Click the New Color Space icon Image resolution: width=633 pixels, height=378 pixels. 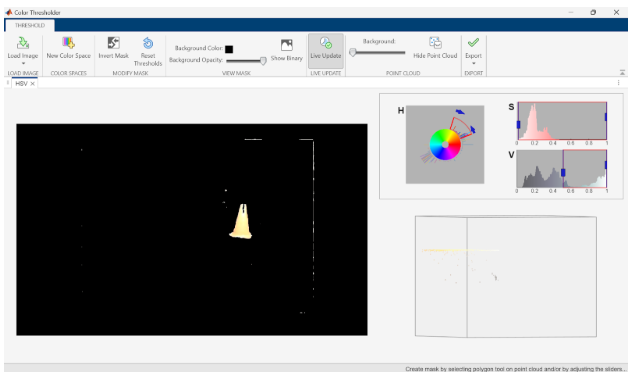[x=68, y=43]
